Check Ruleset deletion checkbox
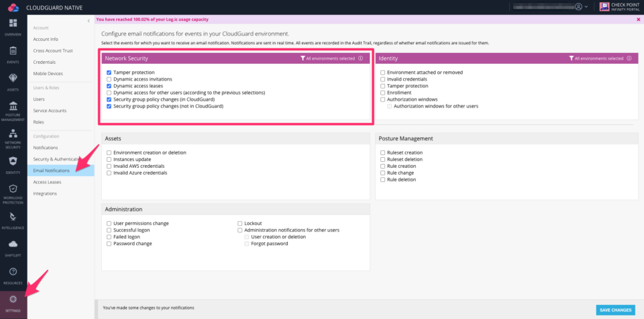The width and height of the screenshot is (644, 319). [x=382, y=159]
